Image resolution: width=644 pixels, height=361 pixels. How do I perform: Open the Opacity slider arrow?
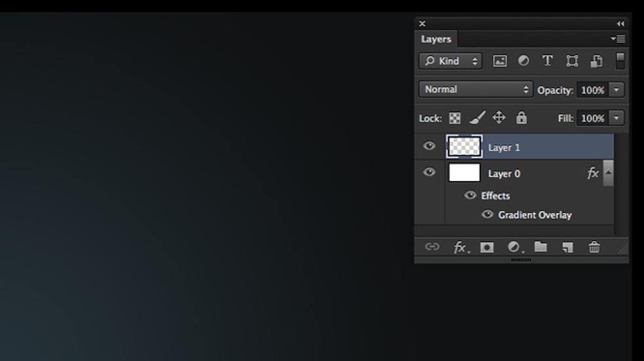pos(617,90)
